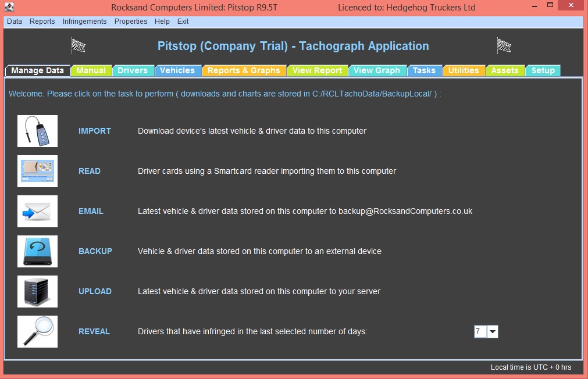Click 'Latest vehicle & driver data... your server' text
The height and width of the screenshot is (379, 588).
259,291
